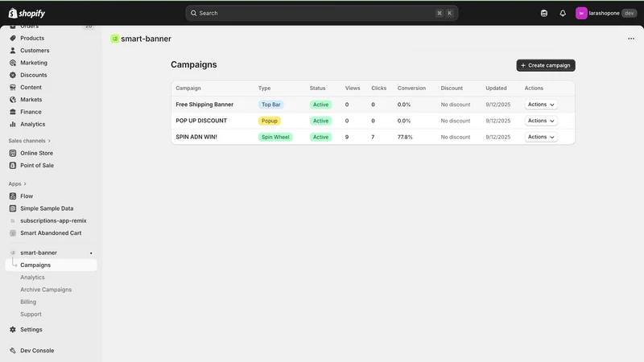Viewport: 644px width, 362px height.
Task: Click the Content icon in sidebar
Action: point(13,88)
